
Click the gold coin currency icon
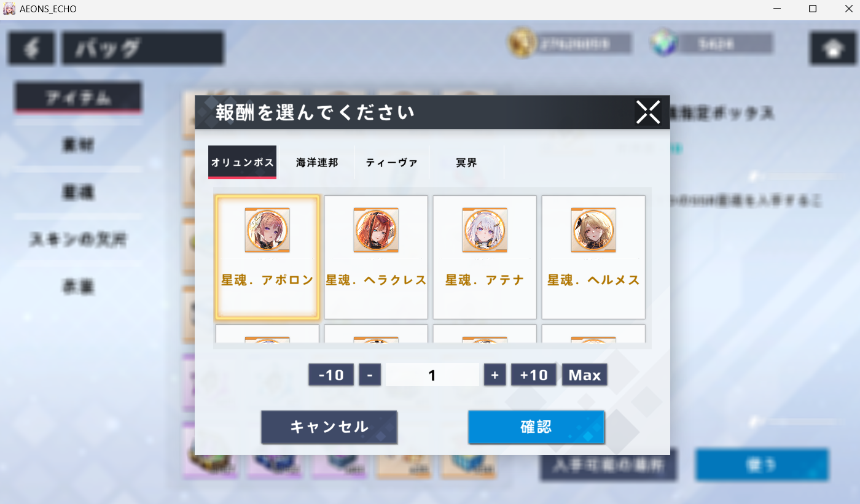tap(521, 43)
